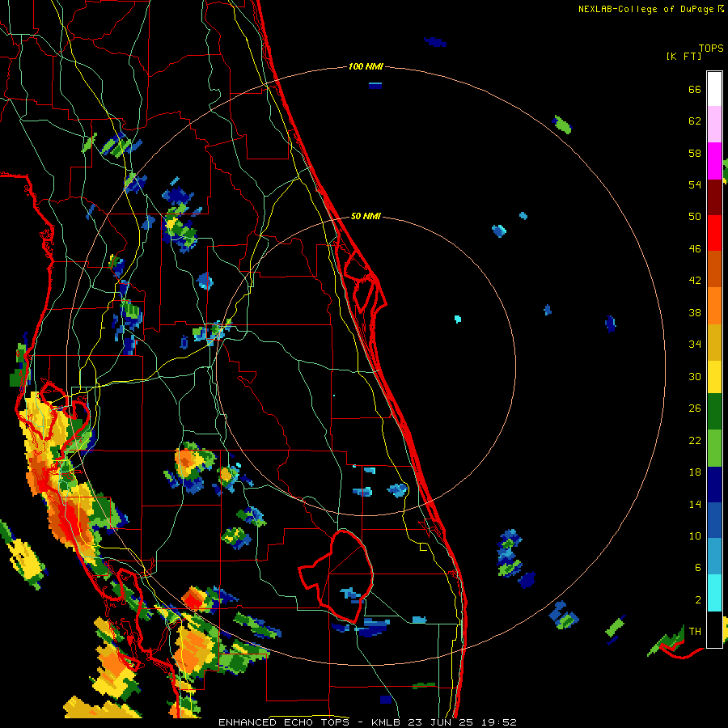The image size is (728, 728).
Task: Pick the magenta swatch in the legend
Action: [x=714, y=161]
